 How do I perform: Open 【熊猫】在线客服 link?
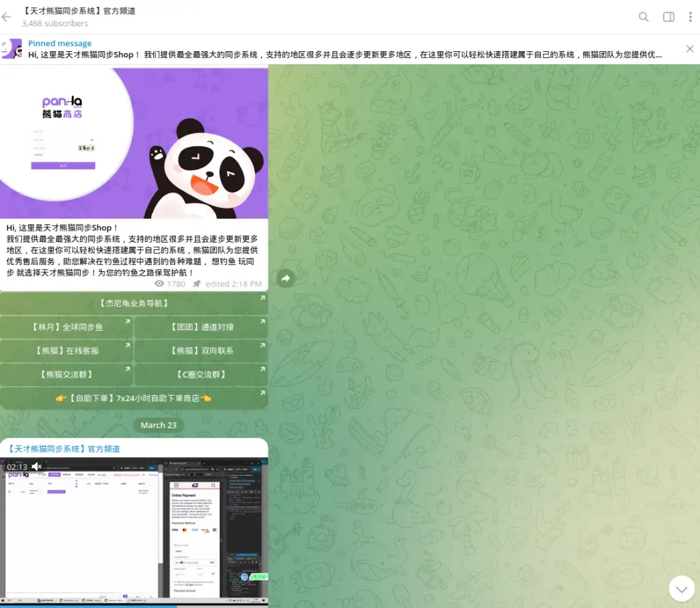pos(66,350)
